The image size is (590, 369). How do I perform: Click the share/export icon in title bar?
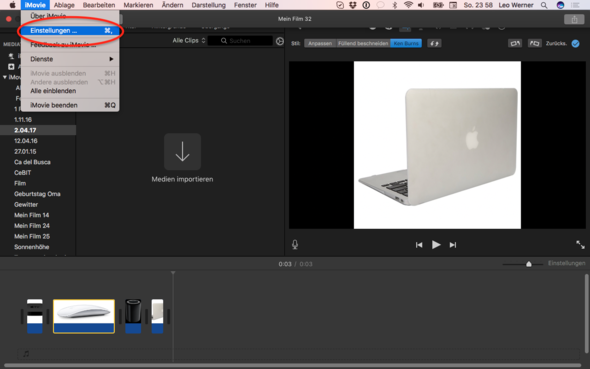click(574, 19)
